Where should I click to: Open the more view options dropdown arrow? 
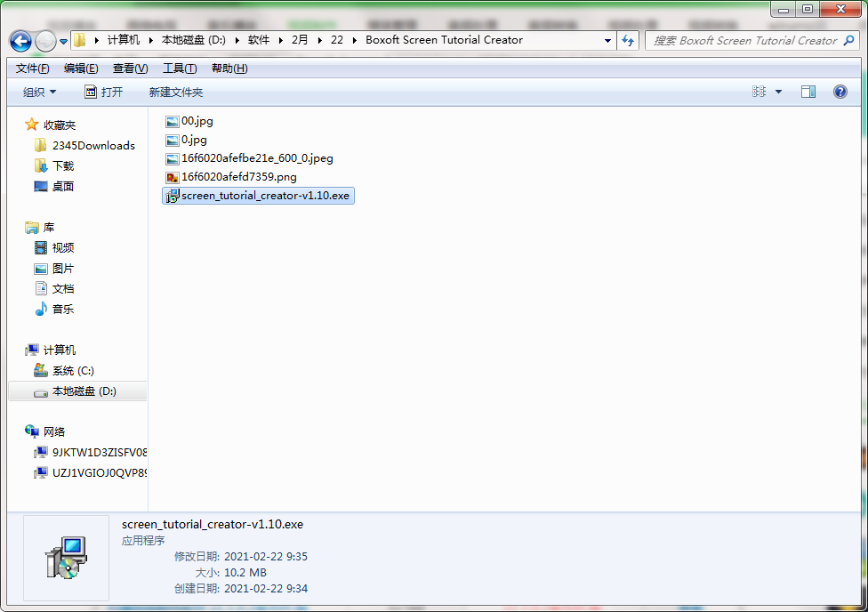point(778,92)
